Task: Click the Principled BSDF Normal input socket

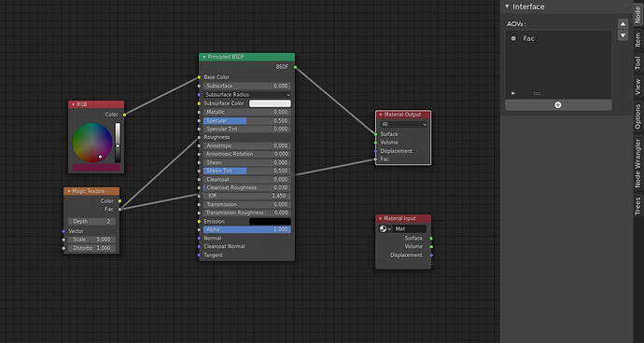Action: pos(199,239)
